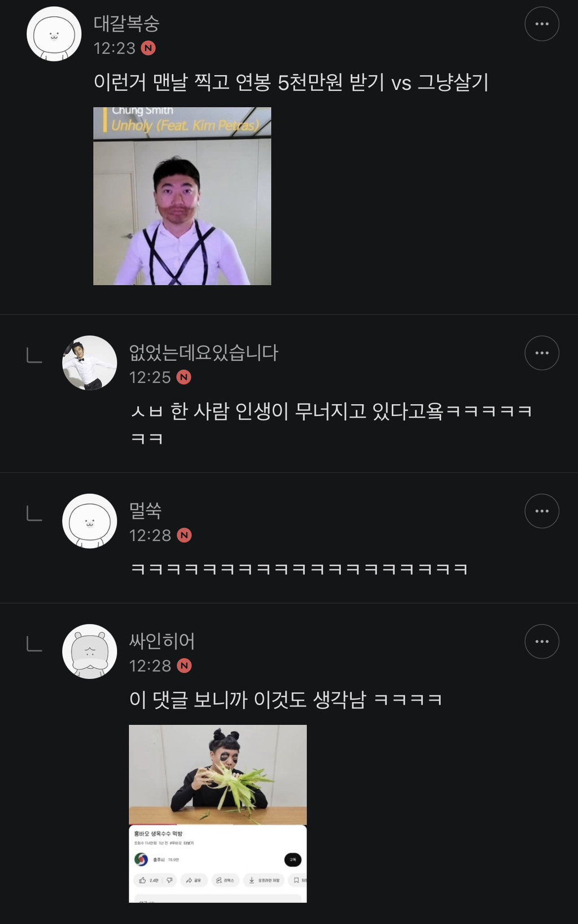Image resolution: width=578 pixels, height=924 pixels.
Task: View 대갈복숭's profile avatar
Action: tap(54, 34)
